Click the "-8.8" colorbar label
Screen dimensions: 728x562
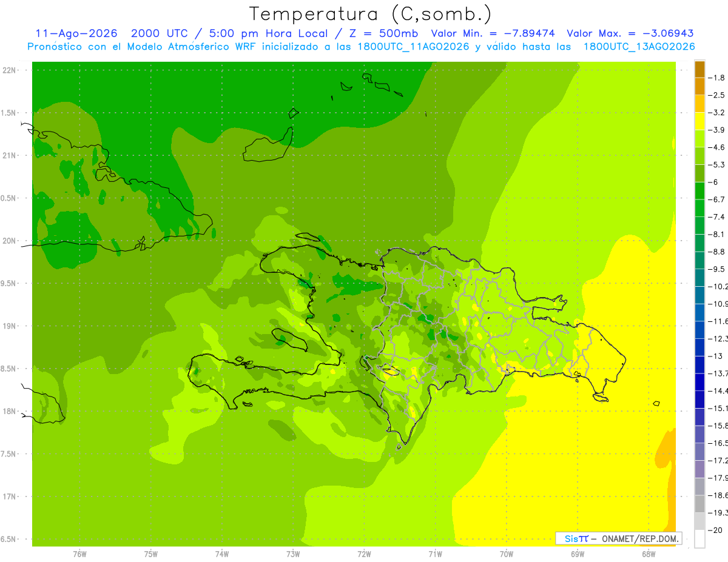pos(717,252)
